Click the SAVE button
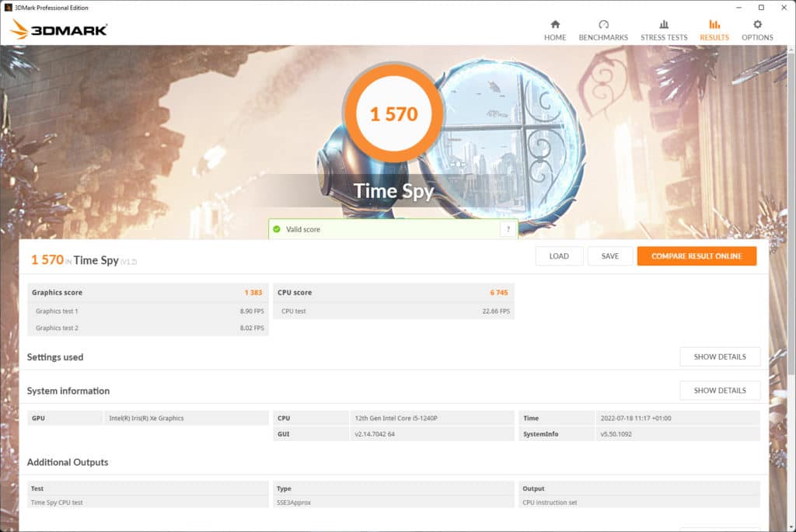Image resolution: width=796 pixels, height=532 pixels. click(x=609, y=256)
